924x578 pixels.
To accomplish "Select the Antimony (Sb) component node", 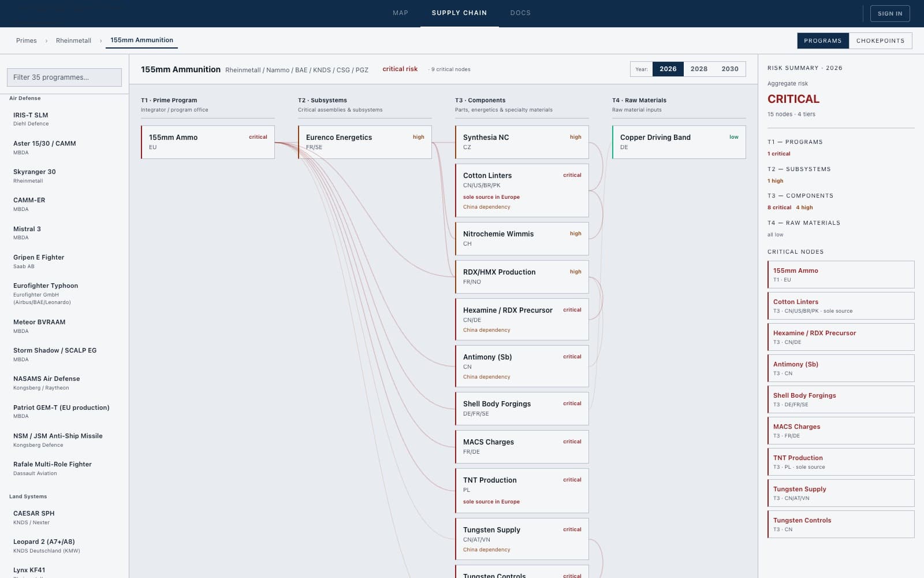I will (x=522, y=366).
